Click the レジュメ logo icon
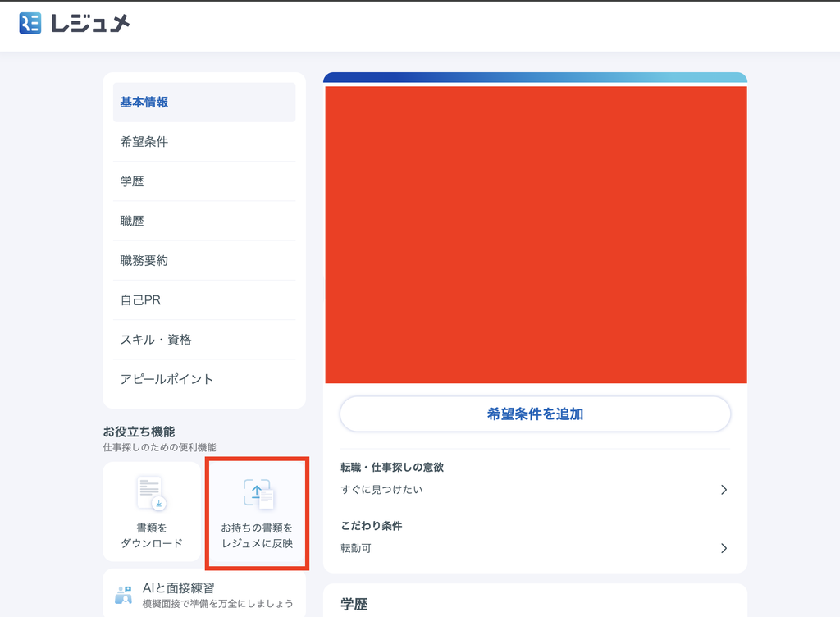Image resolution: width=840 pixels, height=617 pixels. pos(30,24)
